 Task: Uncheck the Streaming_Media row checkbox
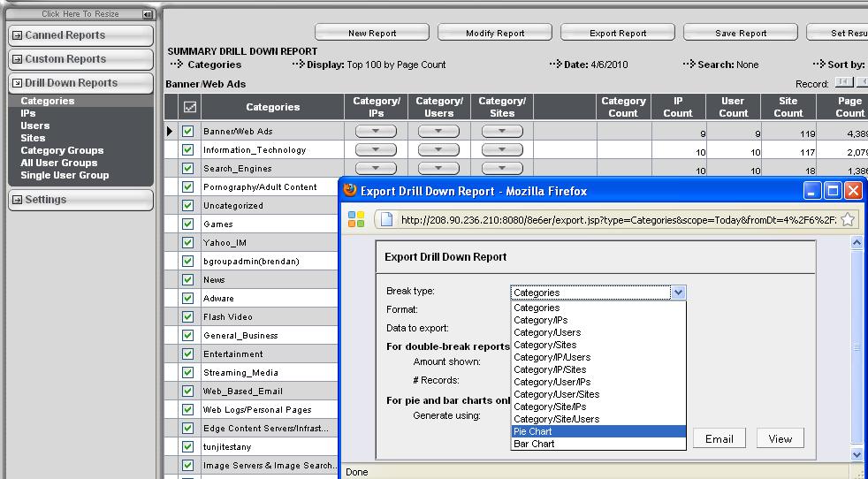coord(187,373)
